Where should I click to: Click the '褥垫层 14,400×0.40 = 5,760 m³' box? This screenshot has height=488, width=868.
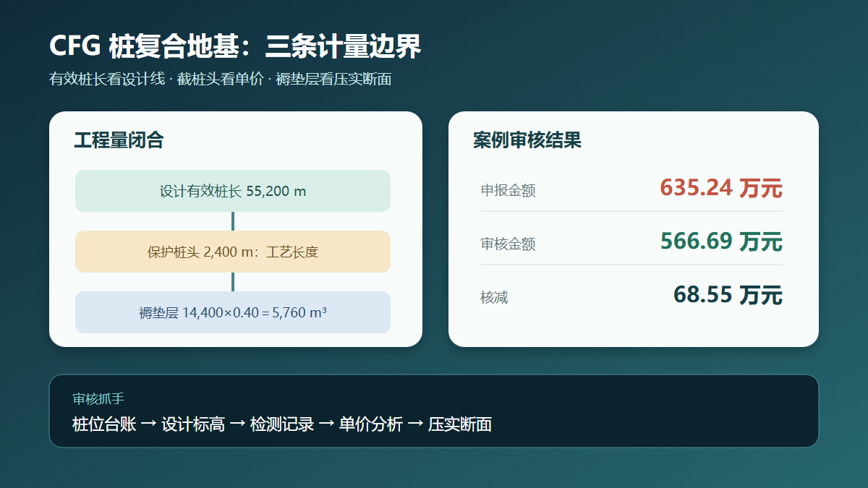233,312
